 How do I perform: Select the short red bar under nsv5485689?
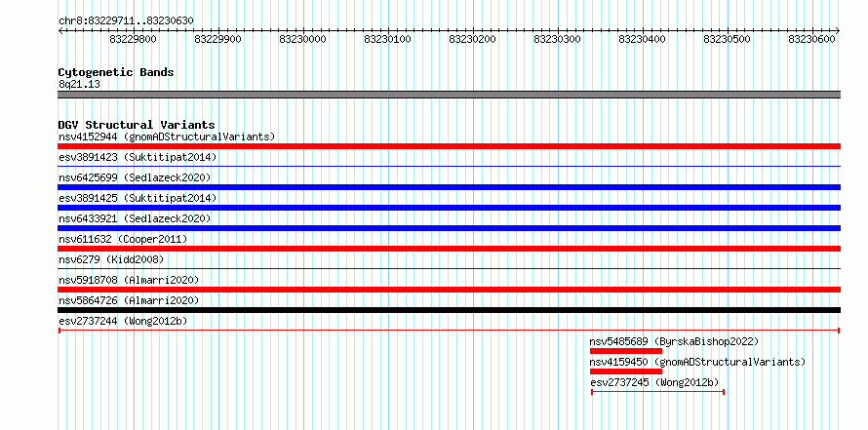pyautogui.click(x=626, y=351)
